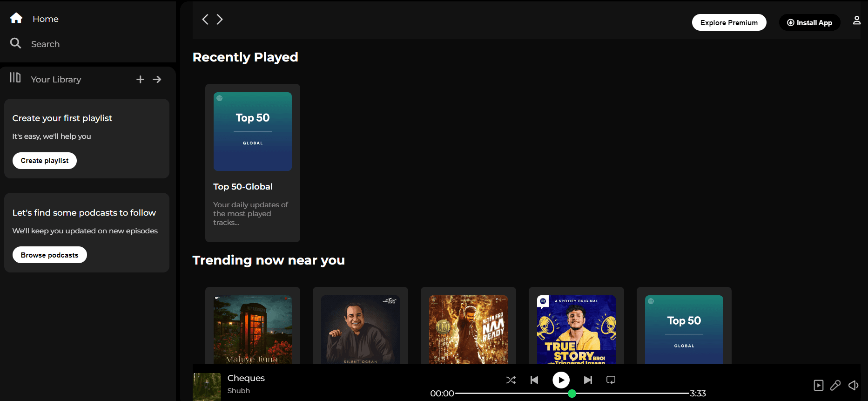The image size is (868, 401).
Task: Seek using the song progress slider
Action: click(572, 394)
